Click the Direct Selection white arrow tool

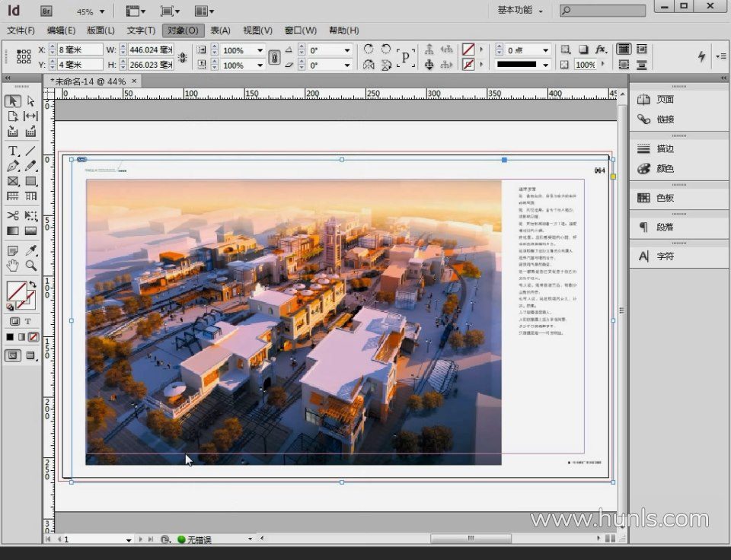(x=31, y=101)
